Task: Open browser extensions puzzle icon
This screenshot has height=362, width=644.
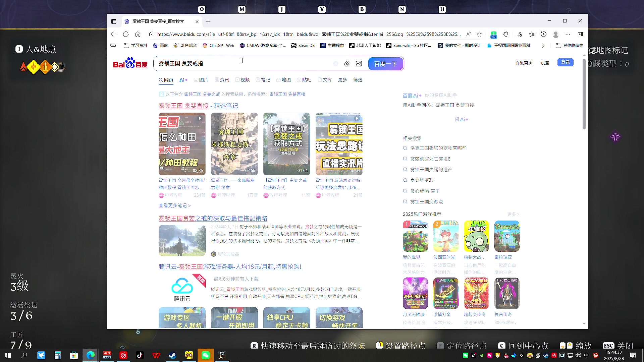Action: click(x=506, y=34)
